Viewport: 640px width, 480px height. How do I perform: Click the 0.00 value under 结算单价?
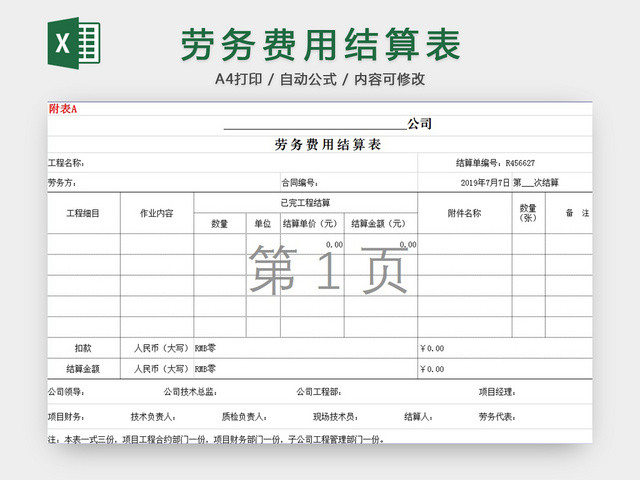(x=334, y=244)
